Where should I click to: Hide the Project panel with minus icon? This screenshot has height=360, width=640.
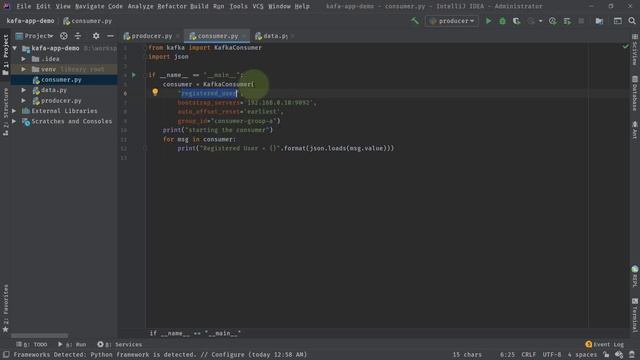point(110,36)
